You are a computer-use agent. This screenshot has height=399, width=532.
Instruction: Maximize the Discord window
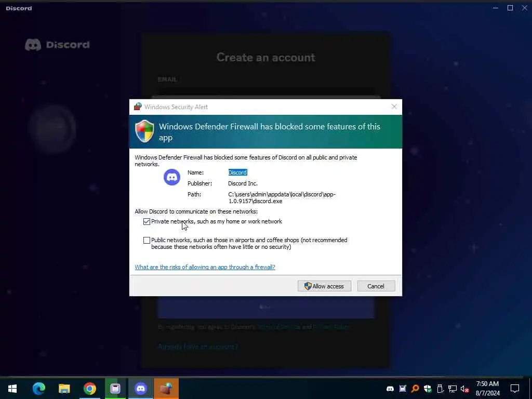(x=510, y=8)
